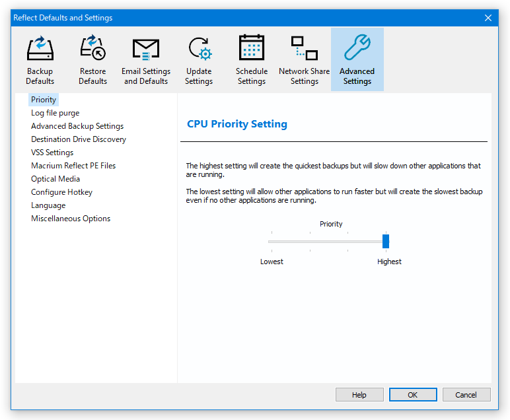
Task: Click the CPU Priority Setting heading
Action: 237,124
